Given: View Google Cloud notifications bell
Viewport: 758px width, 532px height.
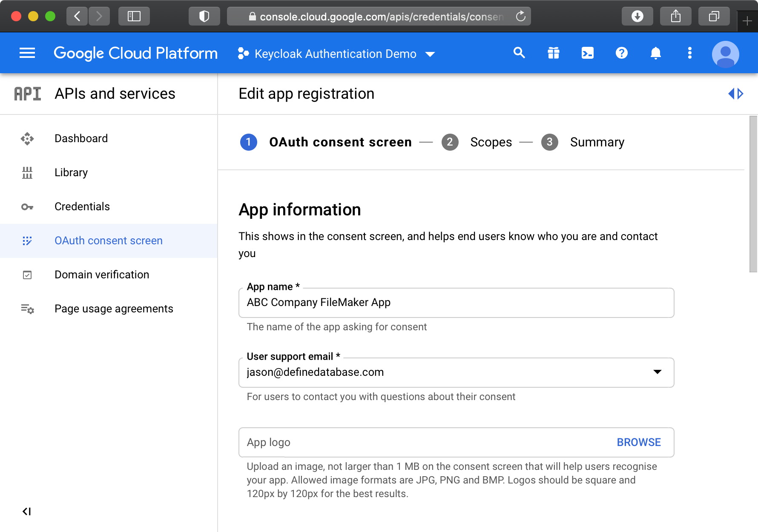Looking at the screenshot, I should click(656, 53).
